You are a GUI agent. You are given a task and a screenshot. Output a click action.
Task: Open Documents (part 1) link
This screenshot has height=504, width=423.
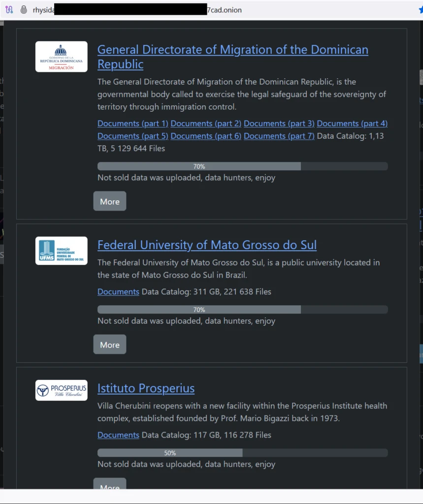[x=133, y=124]
